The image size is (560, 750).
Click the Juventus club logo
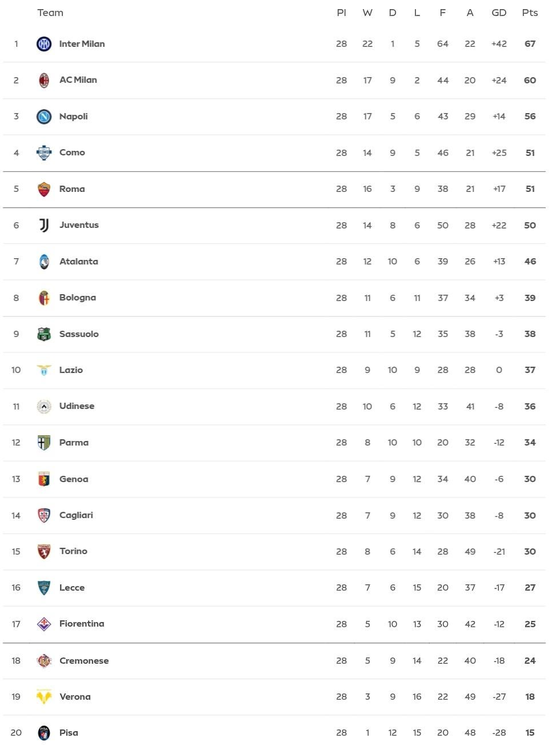click(44, 225)
